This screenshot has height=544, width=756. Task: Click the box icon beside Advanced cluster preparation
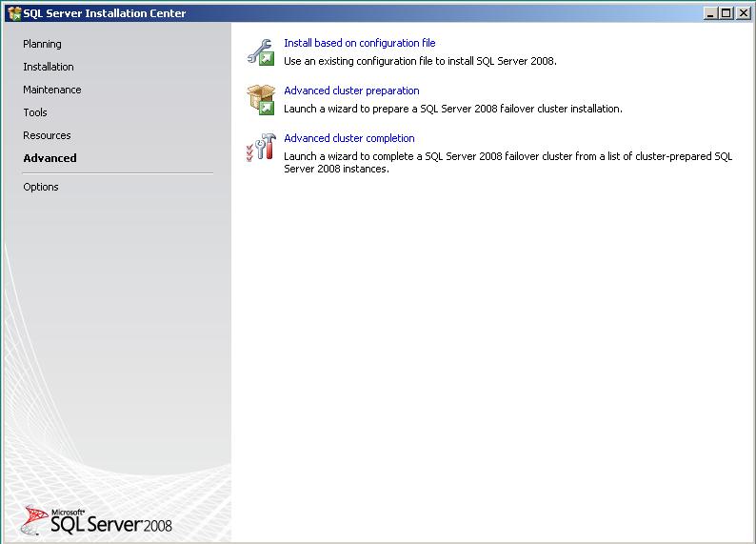[x=261, y=100]
